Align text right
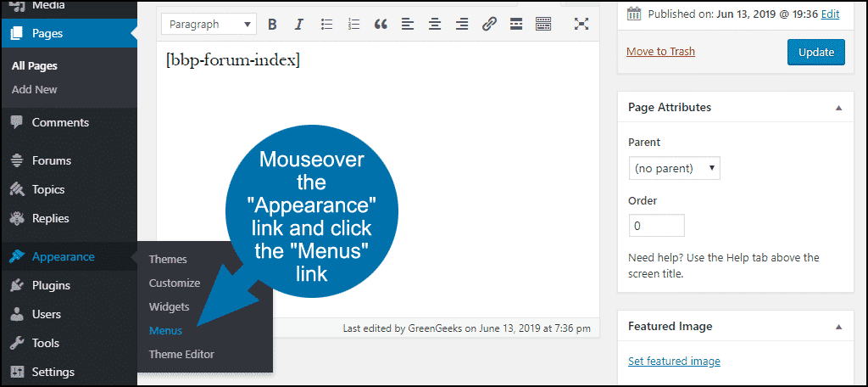 [x=462, y=24]
